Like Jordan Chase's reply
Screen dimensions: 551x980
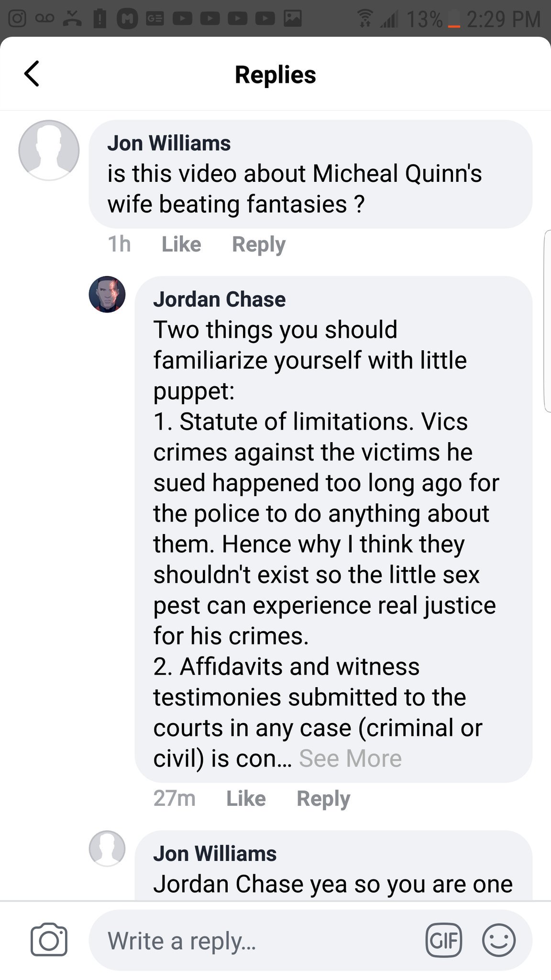coord(246,798)
